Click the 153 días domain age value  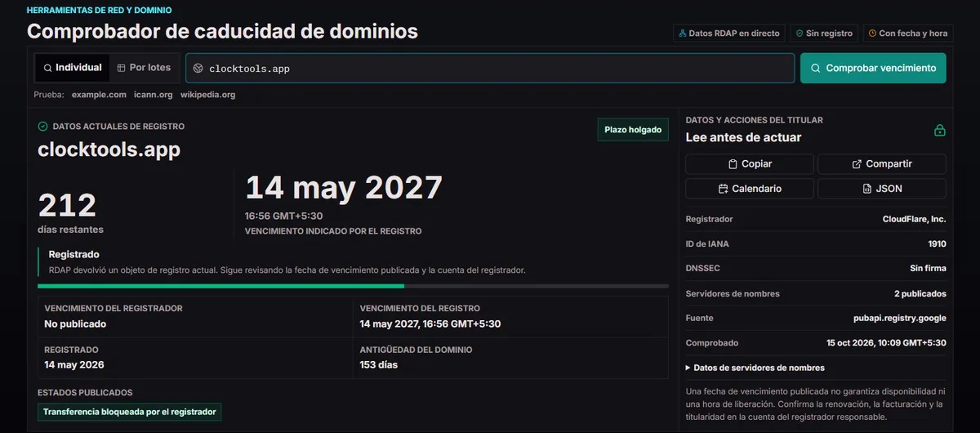point(379,364)
